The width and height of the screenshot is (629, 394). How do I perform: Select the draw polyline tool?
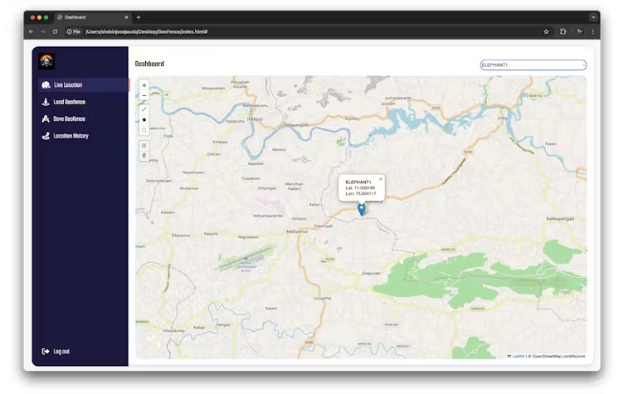tap(144, 109)
